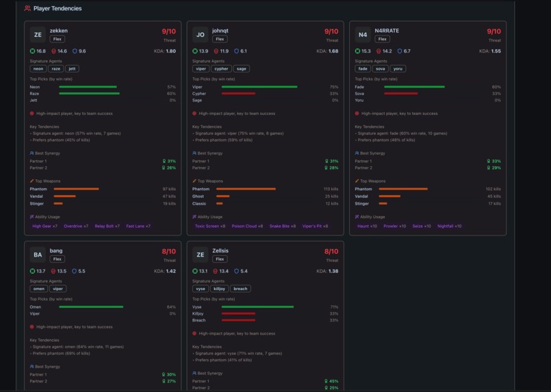Click Snake Bite ×8 ability tag
The image size is (551, 392).
[x=283, y=226]
